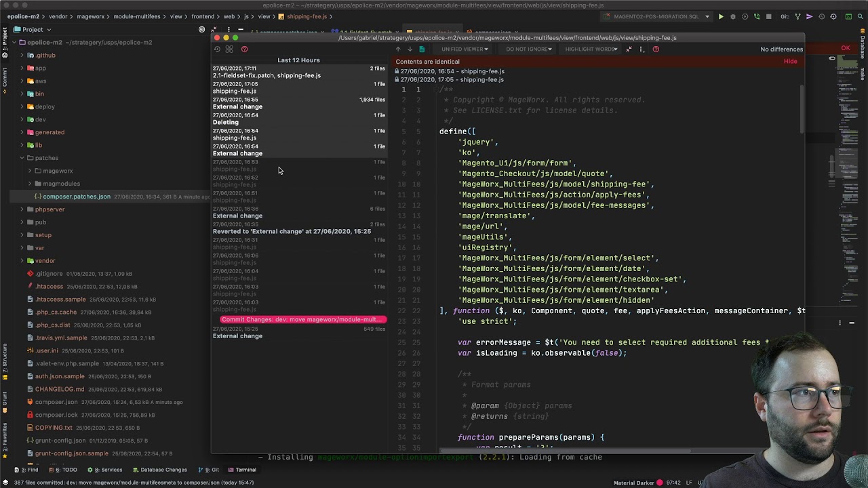Expand the .github folder in Project tree
Screen dimensions: 868x488
(22, 55)
